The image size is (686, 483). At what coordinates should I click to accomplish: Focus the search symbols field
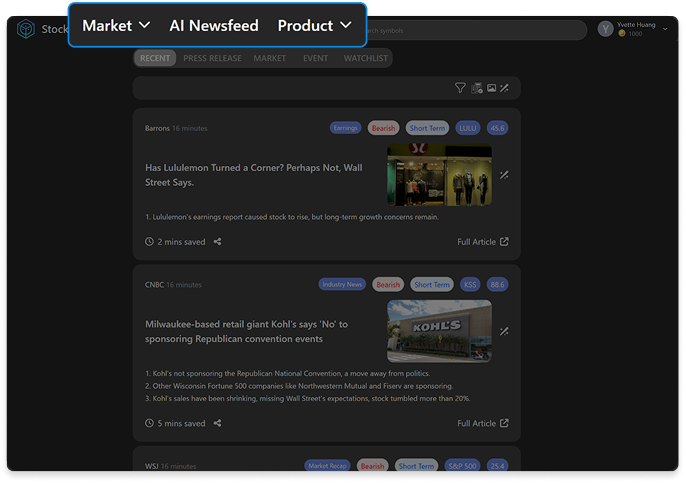(475, 31)
